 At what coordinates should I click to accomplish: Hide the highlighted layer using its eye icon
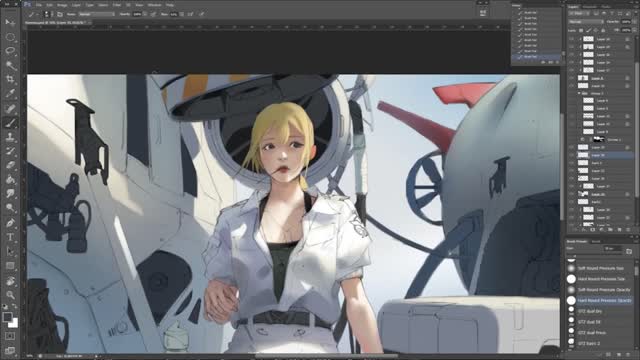click(x=571, y=155)
